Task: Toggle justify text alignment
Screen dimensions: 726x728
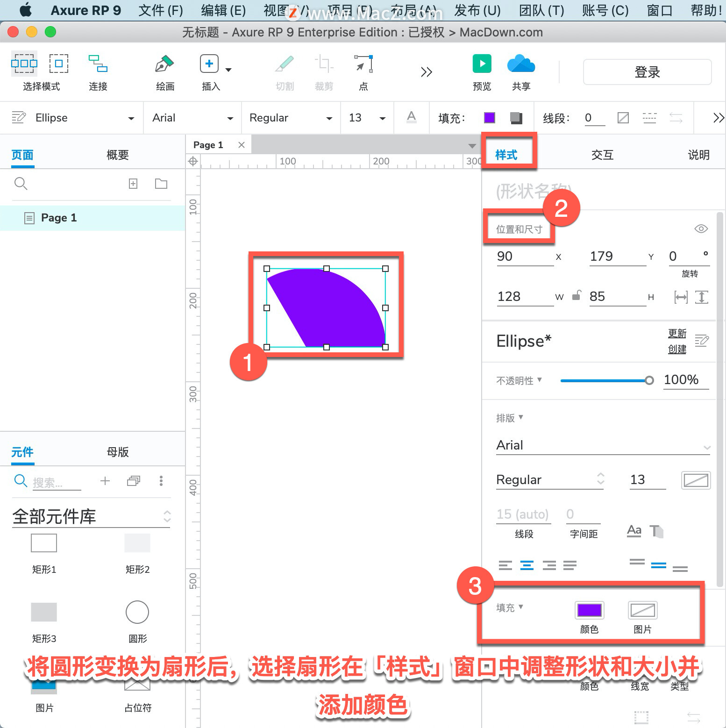Action: [x=570, y=565]
